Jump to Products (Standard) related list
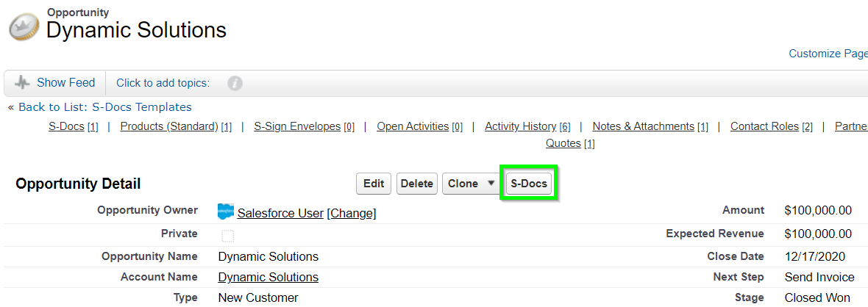868x307 pixels. (169, 126)
